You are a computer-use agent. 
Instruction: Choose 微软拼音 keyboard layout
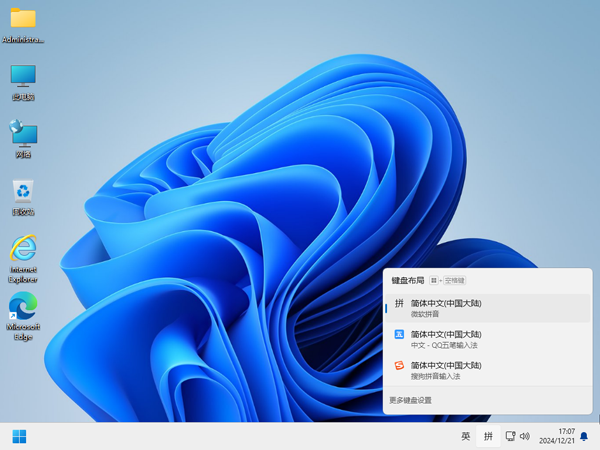click(488, 308)
